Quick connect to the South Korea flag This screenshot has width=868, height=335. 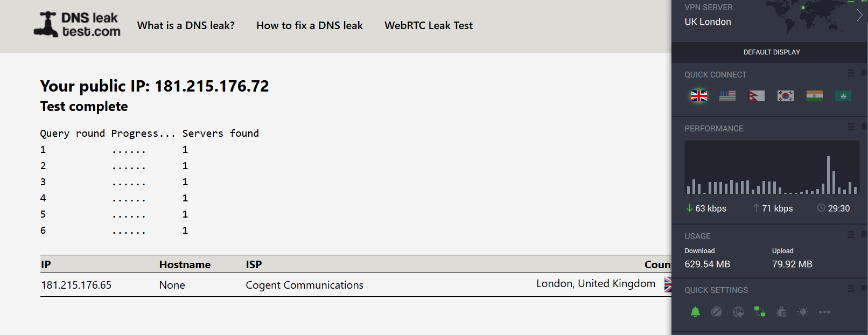click(786, 96)
